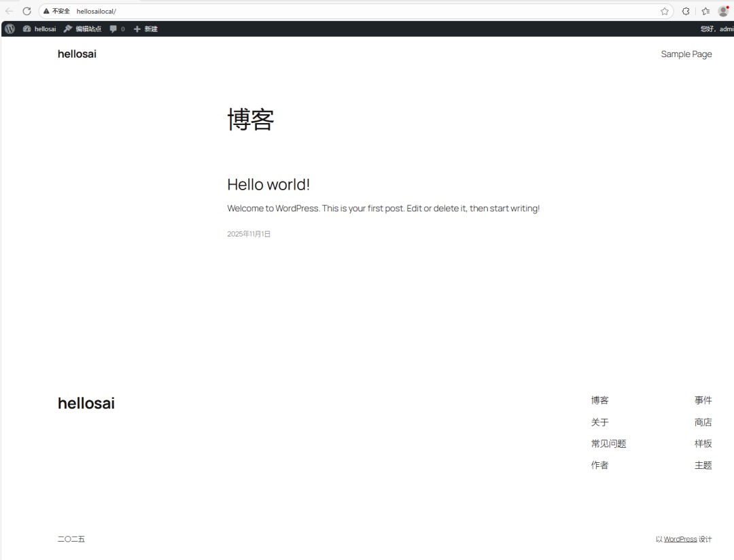
Task: Click Edit Site (编辑站点) in admin bar
Action: pos(83,29)
